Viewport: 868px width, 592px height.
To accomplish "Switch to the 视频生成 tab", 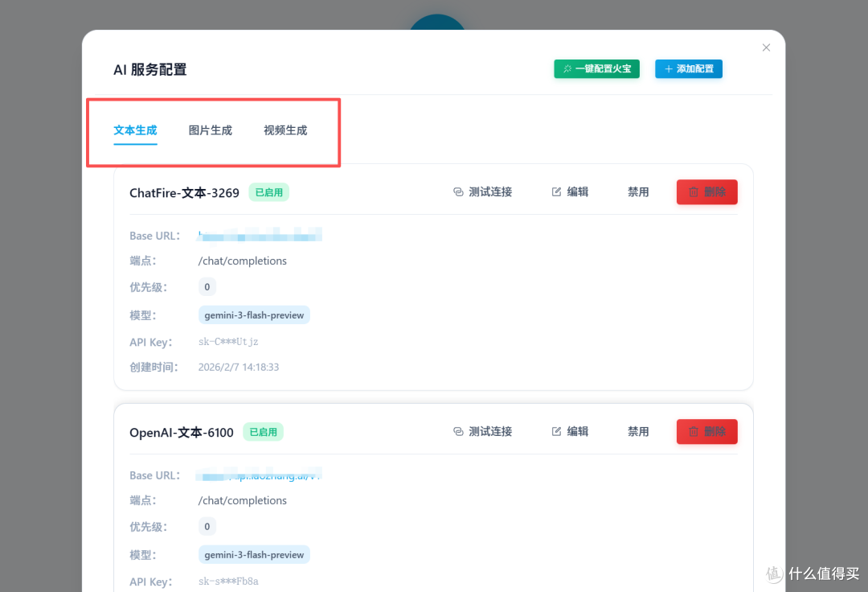I will click(x=285, y=130).
